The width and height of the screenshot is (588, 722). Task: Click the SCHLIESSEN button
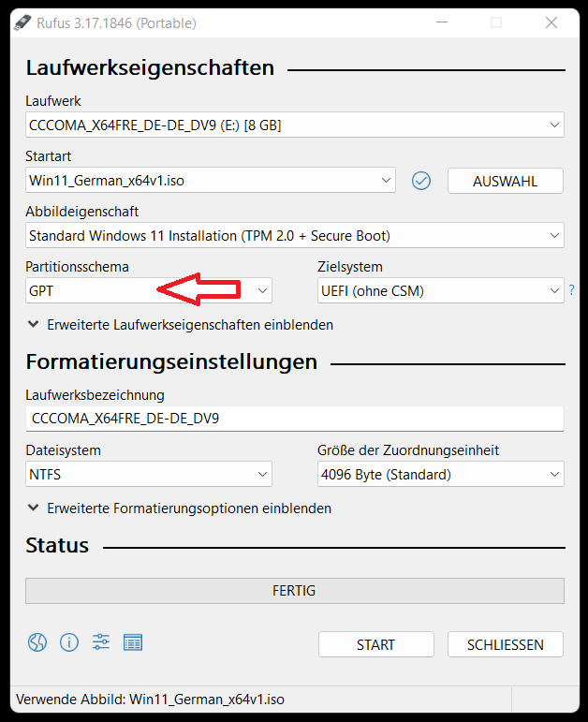[505, 644]
